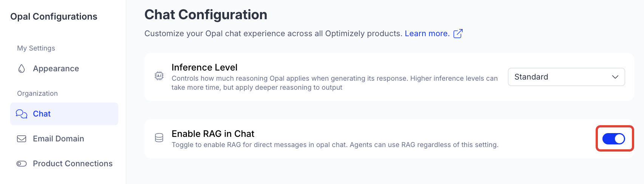
Task: Navigate to Product Connections
Action: click(x=73, y=164)
